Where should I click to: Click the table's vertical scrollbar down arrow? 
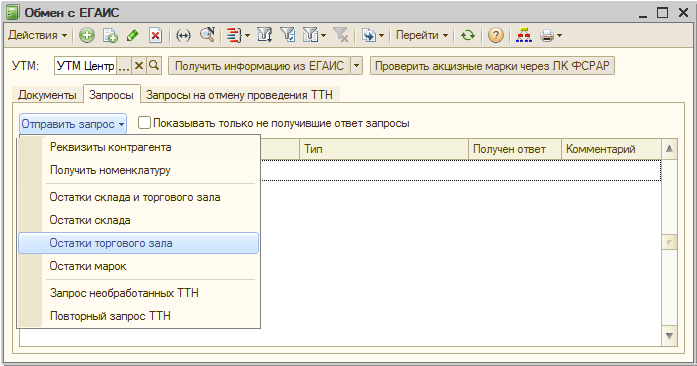[669, 336]
